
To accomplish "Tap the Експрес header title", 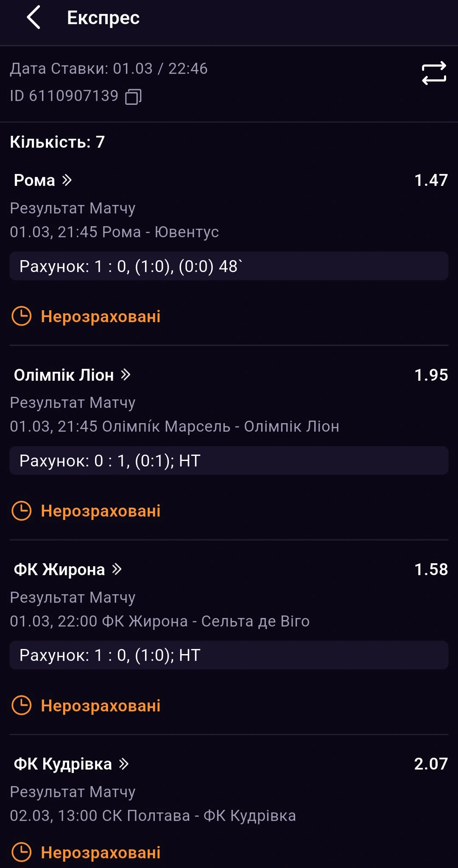I will [103, 18].
